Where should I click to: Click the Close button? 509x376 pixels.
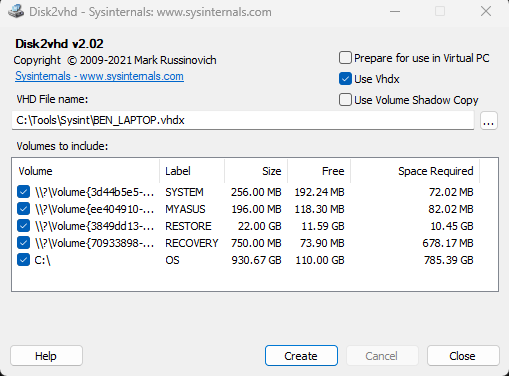[x=463, y=356]
